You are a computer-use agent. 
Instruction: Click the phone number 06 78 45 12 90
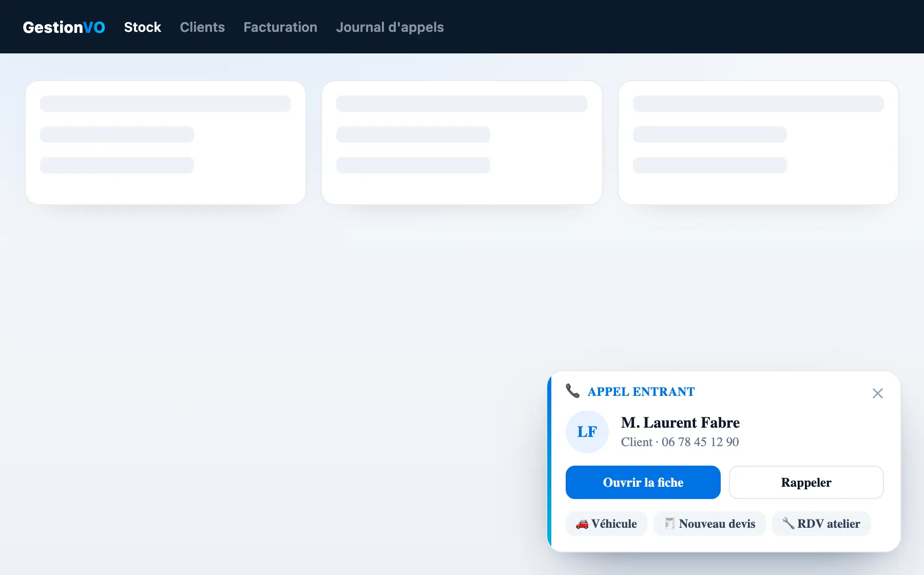700,442
